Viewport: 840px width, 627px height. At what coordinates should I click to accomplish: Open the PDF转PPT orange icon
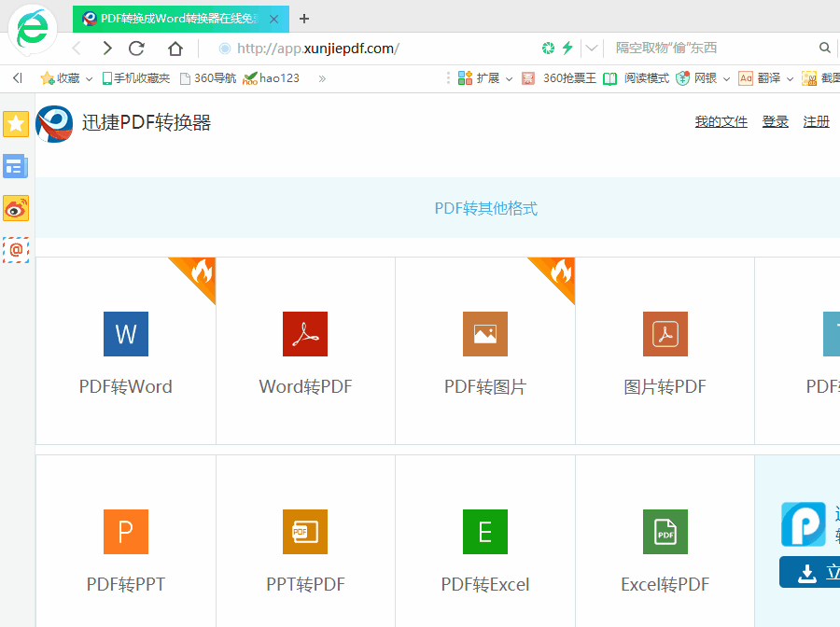126,532
